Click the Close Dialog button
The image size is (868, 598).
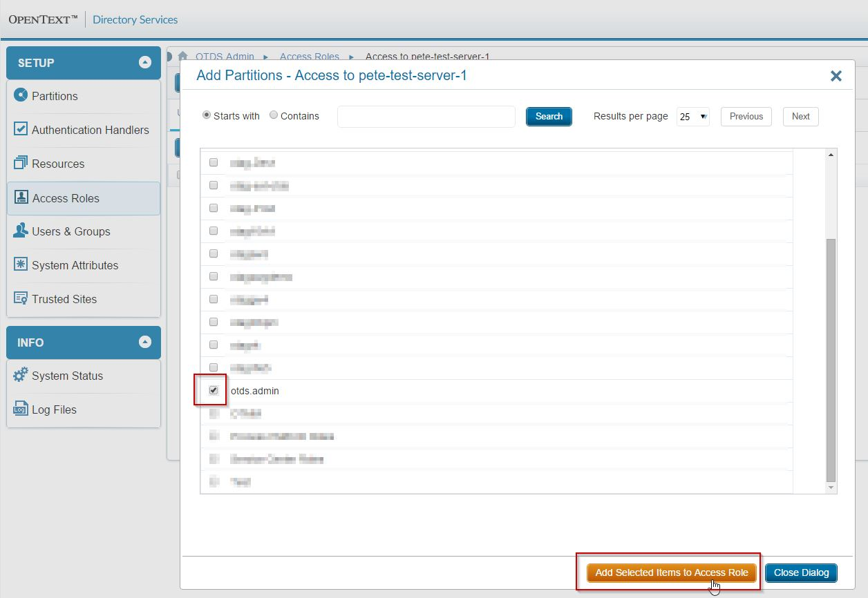tap(801, 572)
